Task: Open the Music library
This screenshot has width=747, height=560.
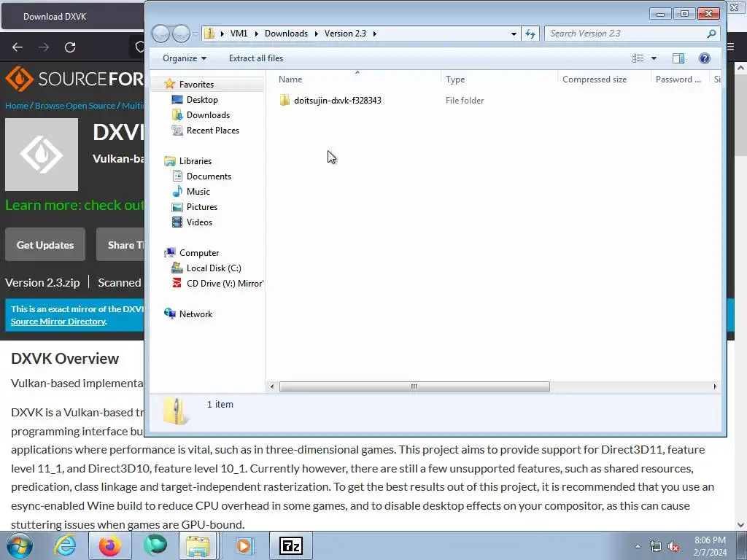Action: 198,192
